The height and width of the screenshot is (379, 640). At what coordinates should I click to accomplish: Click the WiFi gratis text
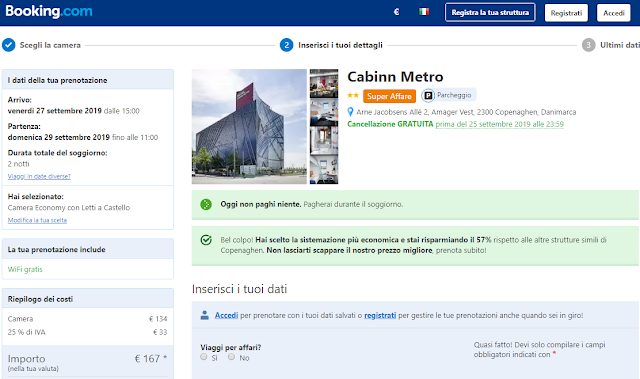[x=25, y=269]
